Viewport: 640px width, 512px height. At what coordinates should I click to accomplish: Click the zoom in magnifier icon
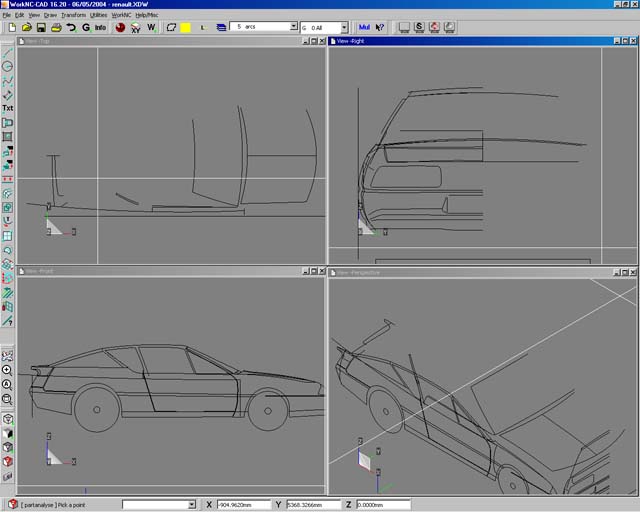pos(8,370)
